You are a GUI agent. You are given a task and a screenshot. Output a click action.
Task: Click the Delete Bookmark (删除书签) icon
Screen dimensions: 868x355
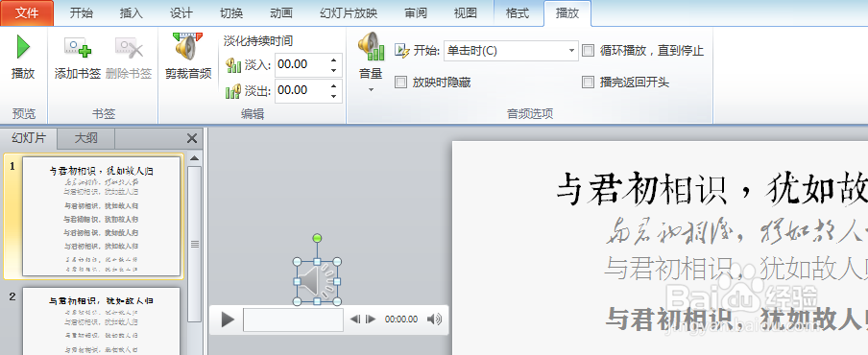tap(129, 48)
